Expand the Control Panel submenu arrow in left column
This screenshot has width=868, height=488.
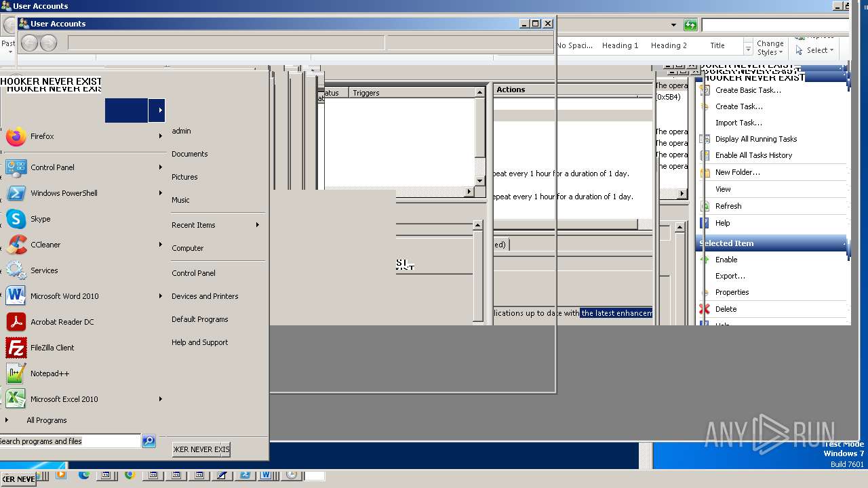point(161,167)
